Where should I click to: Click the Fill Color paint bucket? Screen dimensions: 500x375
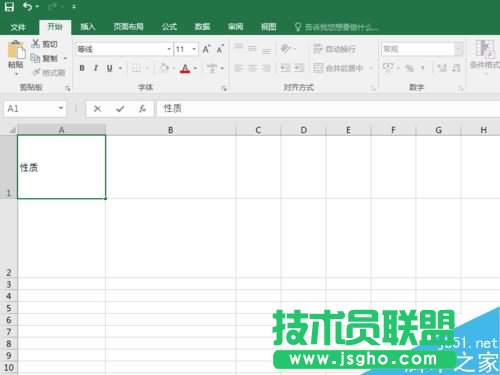pos(164,68)
